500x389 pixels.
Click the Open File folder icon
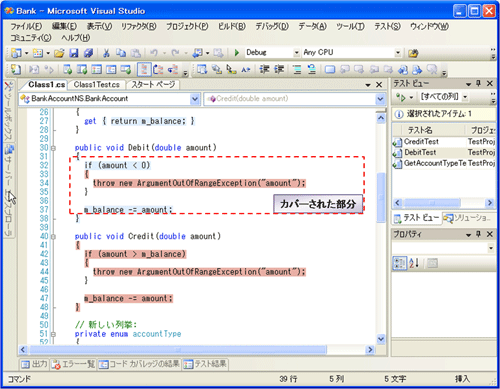pyautogui.click(x=59, y=53)
